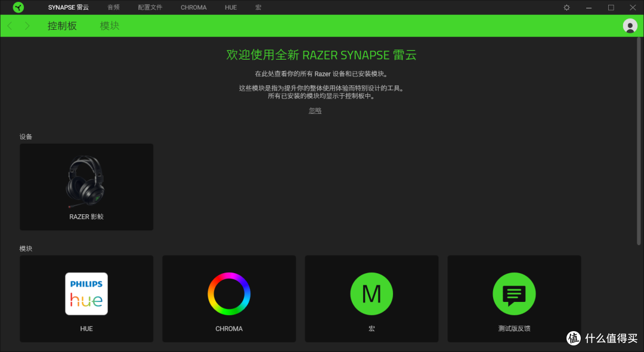Switch to the 控制板 tab

click(x=62, y=26)
